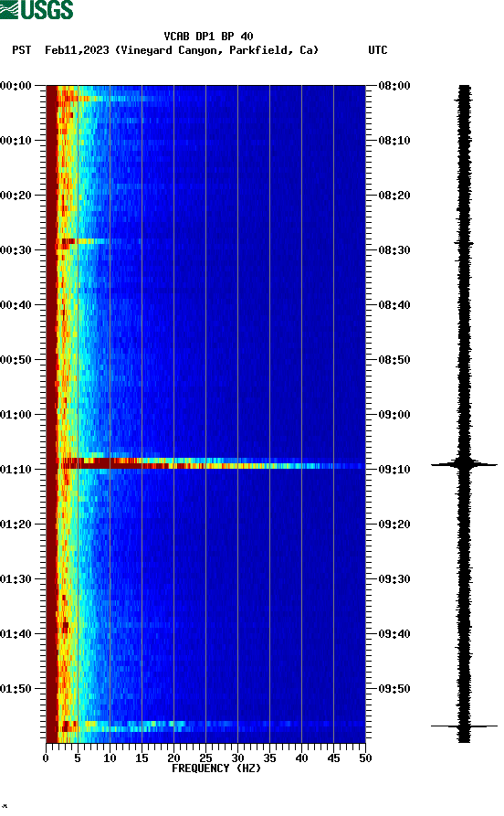Click the seismogram spike near the trace bottom
The height and width of the screenshot is (816, 504).
pyautogui.click(x=464, y=726)
